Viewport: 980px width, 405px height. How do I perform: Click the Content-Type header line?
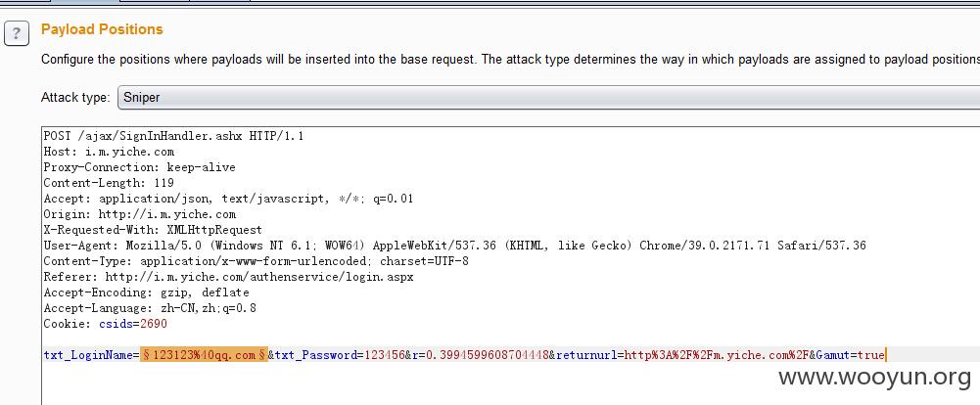[256, 261]
